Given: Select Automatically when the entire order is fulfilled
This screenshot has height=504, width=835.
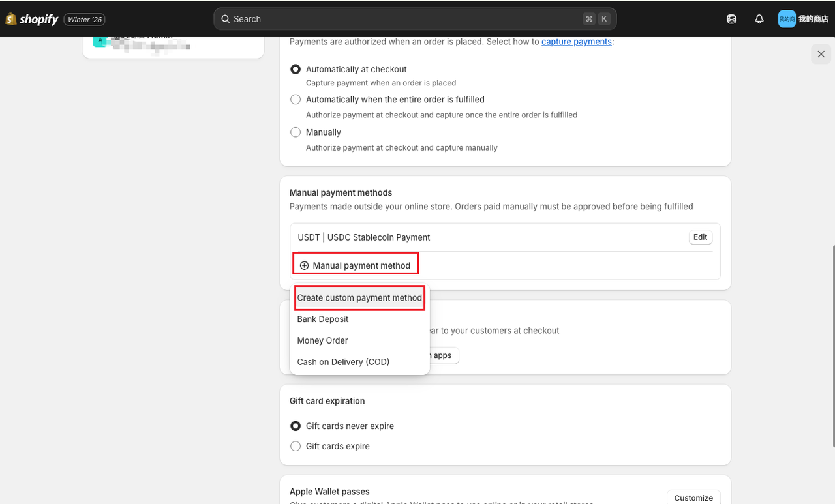Looking at the screenshot, I should point(295,99).
